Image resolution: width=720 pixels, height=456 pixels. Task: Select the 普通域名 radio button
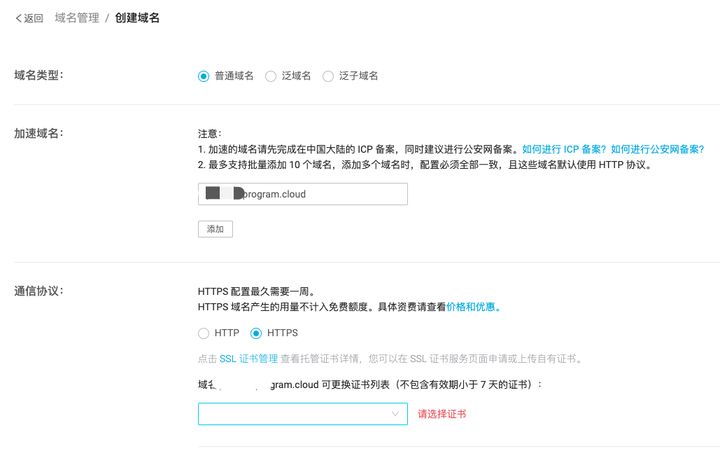coord(203,76)
